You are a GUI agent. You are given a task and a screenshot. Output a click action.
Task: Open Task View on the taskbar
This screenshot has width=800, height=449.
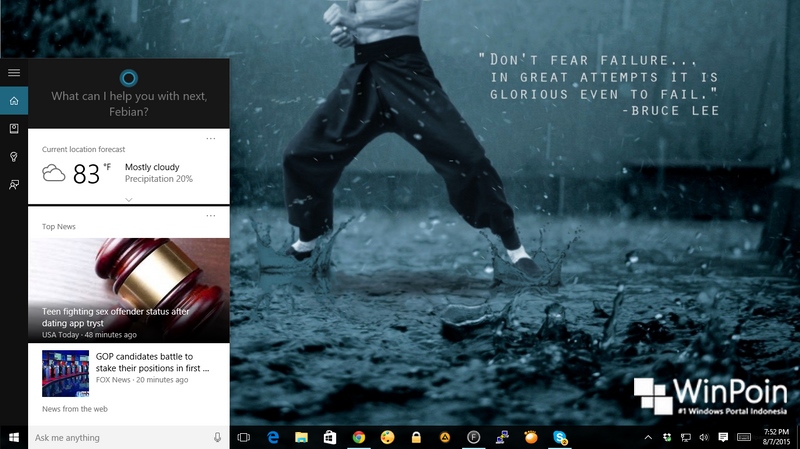pos(244,437)
